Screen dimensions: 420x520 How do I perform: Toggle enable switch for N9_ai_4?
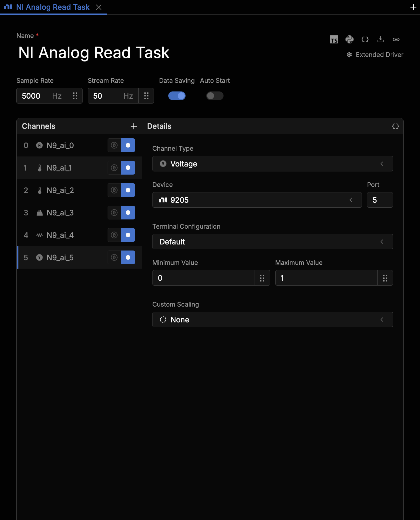[128, 235]
